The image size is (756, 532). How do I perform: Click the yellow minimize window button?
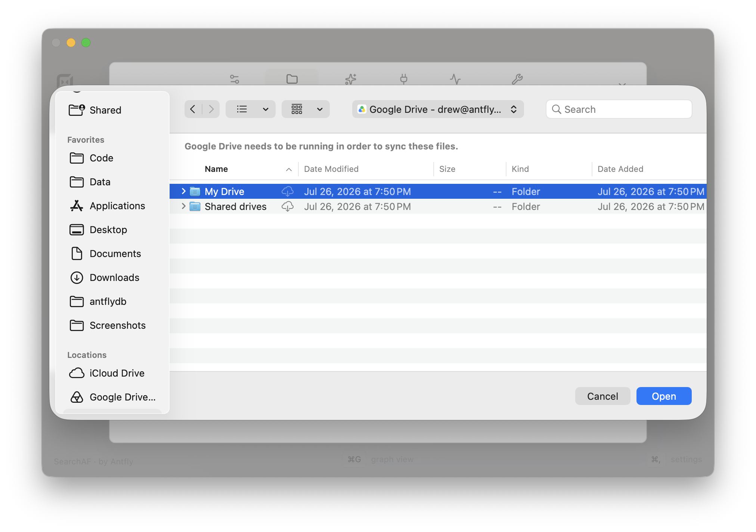pyautogui.click(x=71, y=43)
